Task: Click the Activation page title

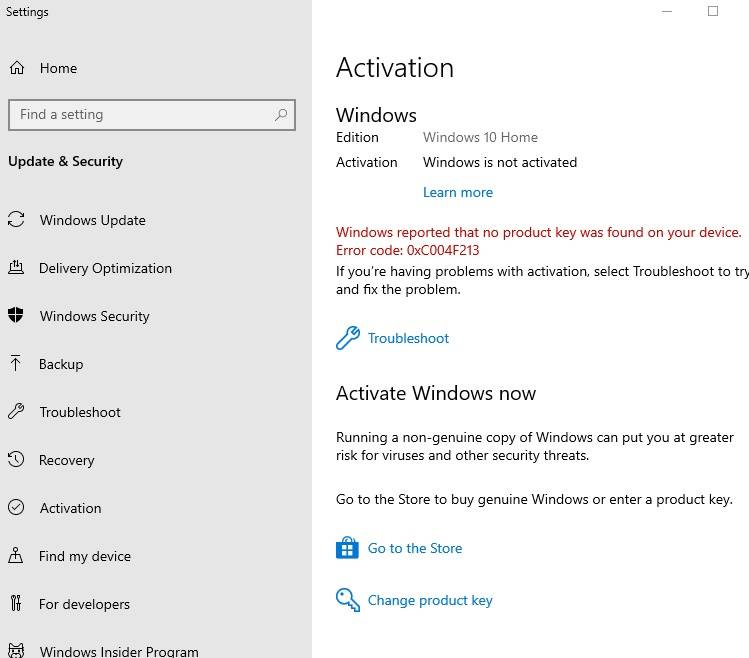Action: [395, 67]
